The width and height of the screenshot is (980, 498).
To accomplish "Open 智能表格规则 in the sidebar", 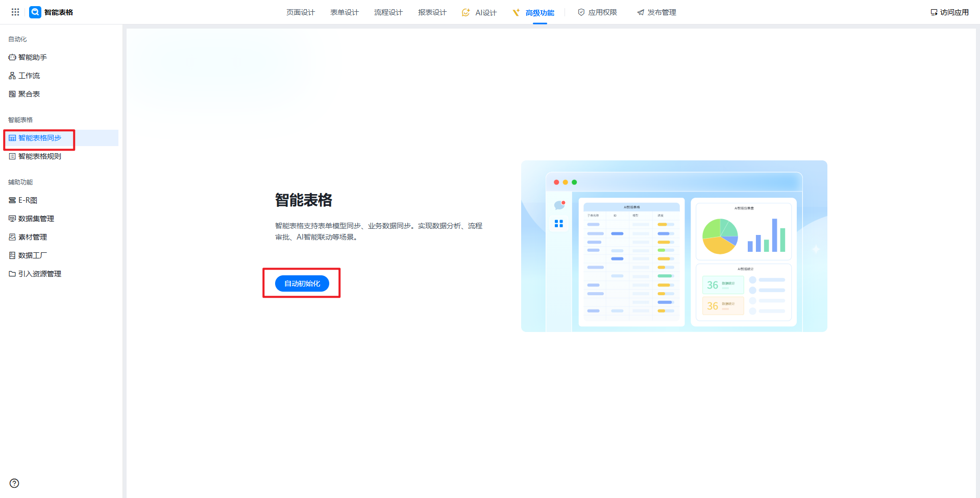I will click(x=39, y=156).
